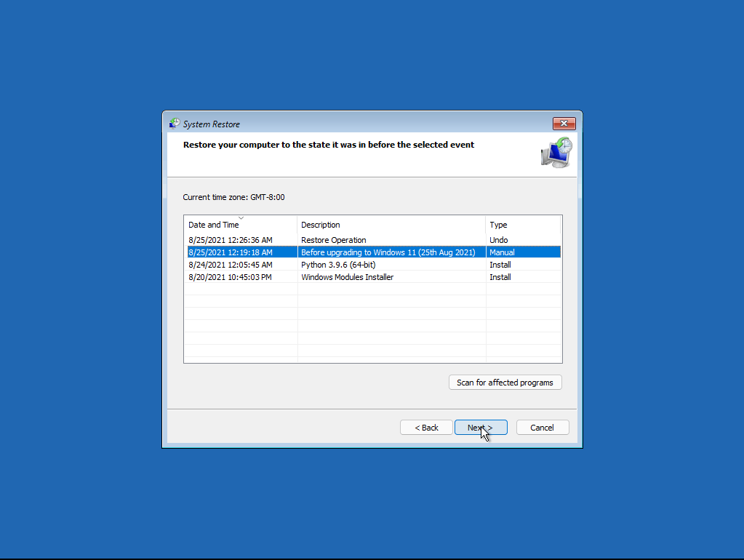Sort by the Type column header
Screen dimensions: 744x560
pos(524,225)
